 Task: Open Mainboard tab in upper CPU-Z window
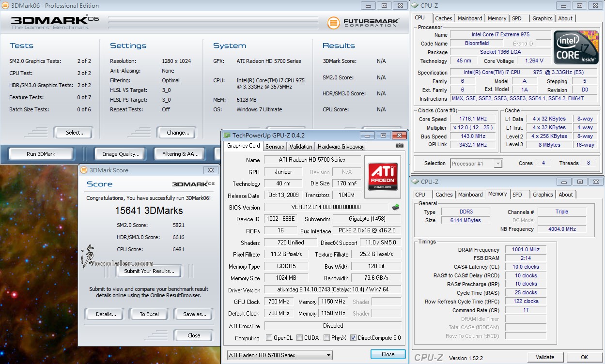[x=470, y=18]
